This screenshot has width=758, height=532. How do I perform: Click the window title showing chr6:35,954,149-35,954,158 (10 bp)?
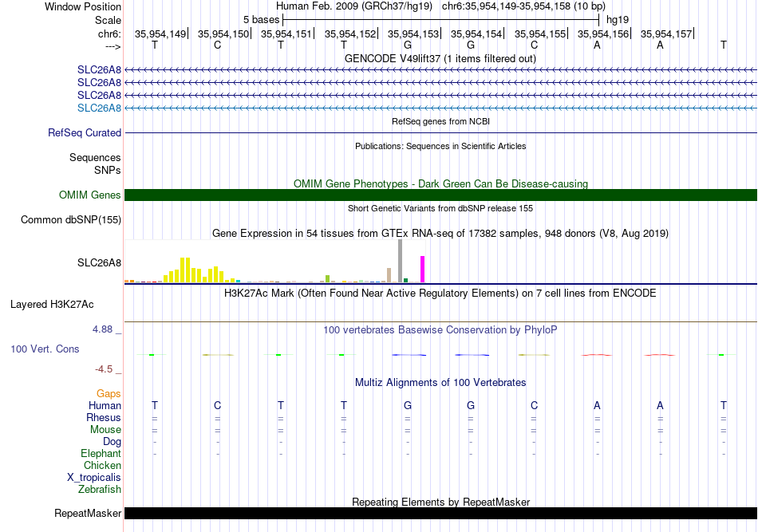tap(440, 6)
